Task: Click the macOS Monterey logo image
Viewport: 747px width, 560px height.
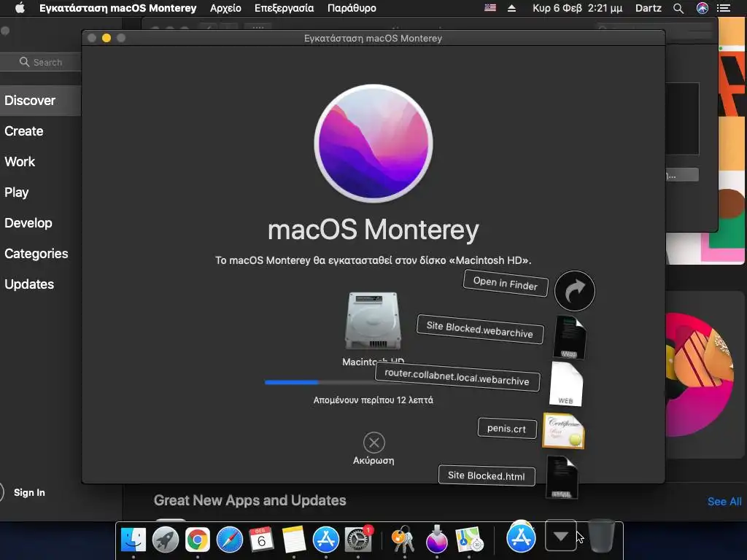Action: 373,144
